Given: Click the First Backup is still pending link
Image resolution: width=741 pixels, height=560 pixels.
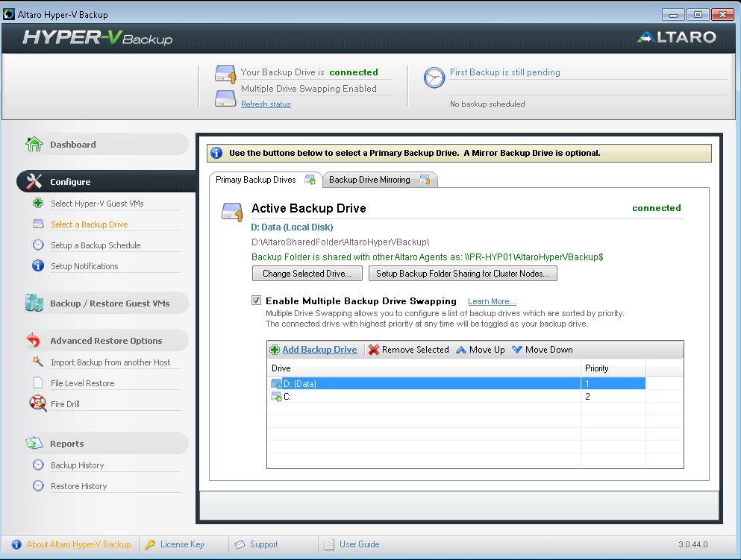Looking at the screenshot, I should (504, 72).
